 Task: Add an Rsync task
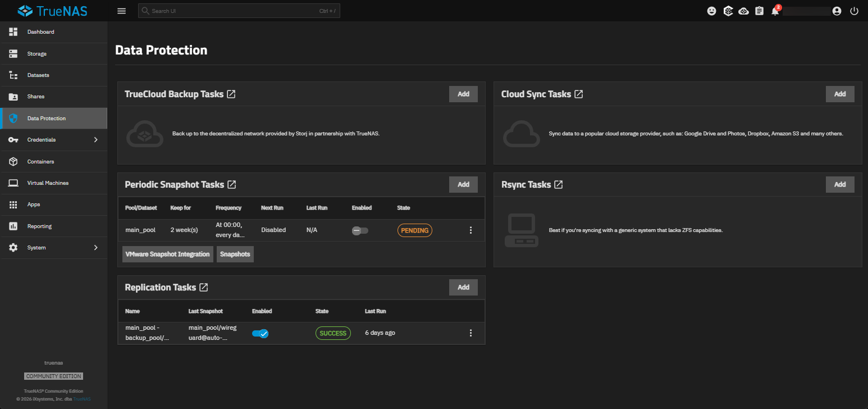pyautogui.click(x=840, y=184)
